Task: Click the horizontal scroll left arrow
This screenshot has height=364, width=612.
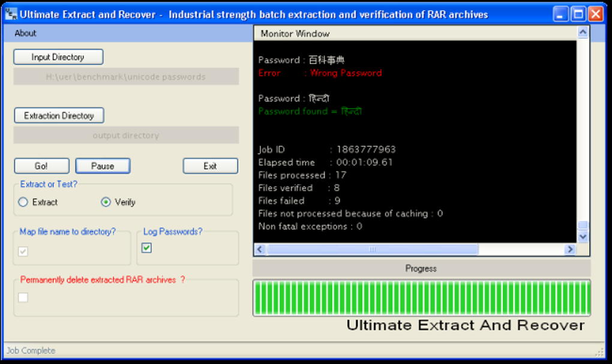Action: pyautogui.click(x=260, y=249)
